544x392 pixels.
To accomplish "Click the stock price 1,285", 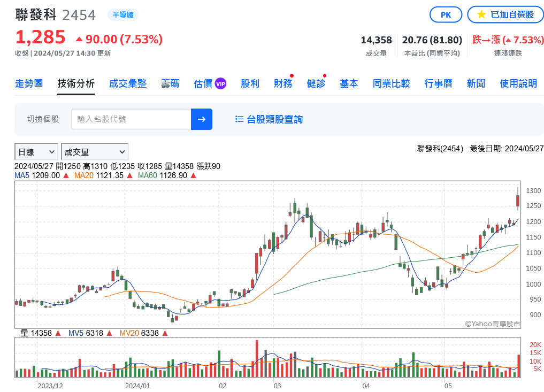I will [x=41, y=37].
